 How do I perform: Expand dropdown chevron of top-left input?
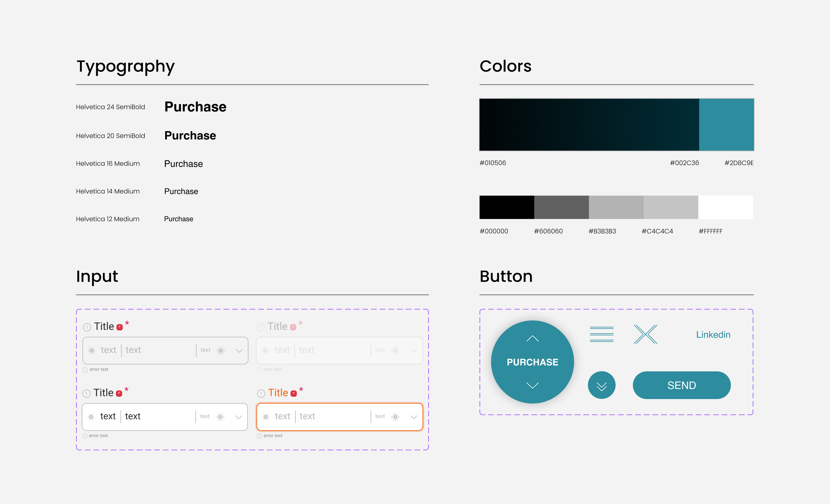pyautogui.click(x=239, y=351)
